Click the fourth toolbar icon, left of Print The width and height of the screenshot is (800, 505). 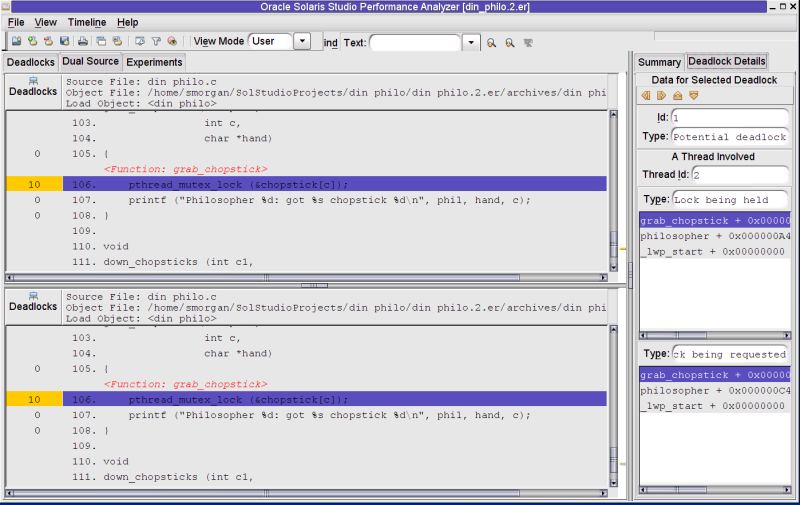(64, 41)
